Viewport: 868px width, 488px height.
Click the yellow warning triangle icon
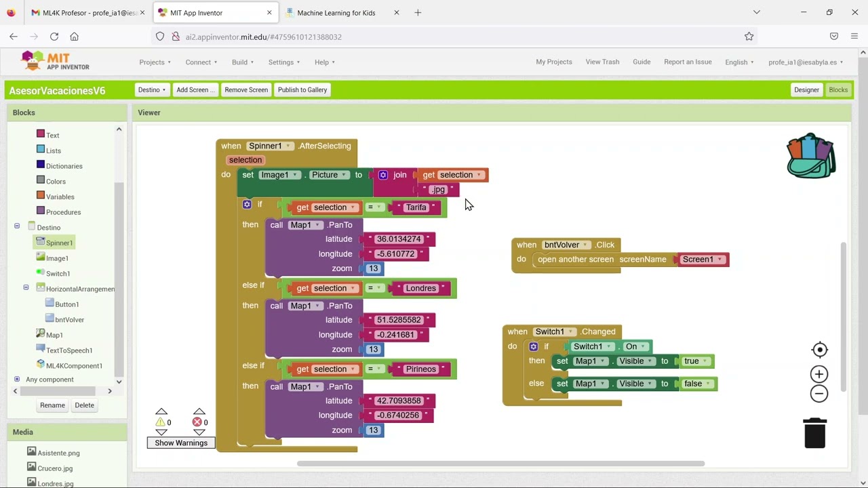161,422
